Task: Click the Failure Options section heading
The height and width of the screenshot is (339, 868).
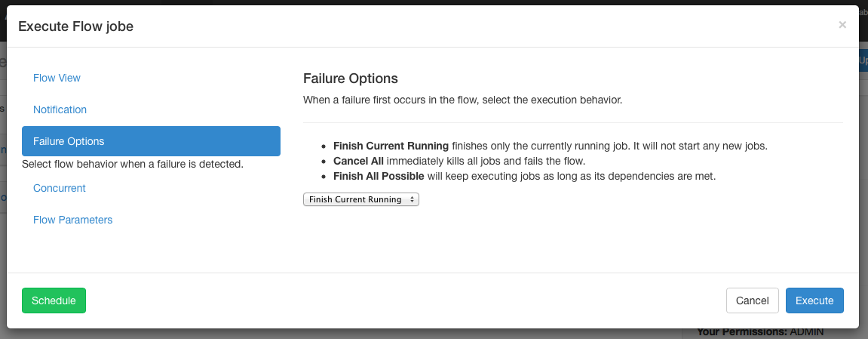Action: (x=350, y=79)
